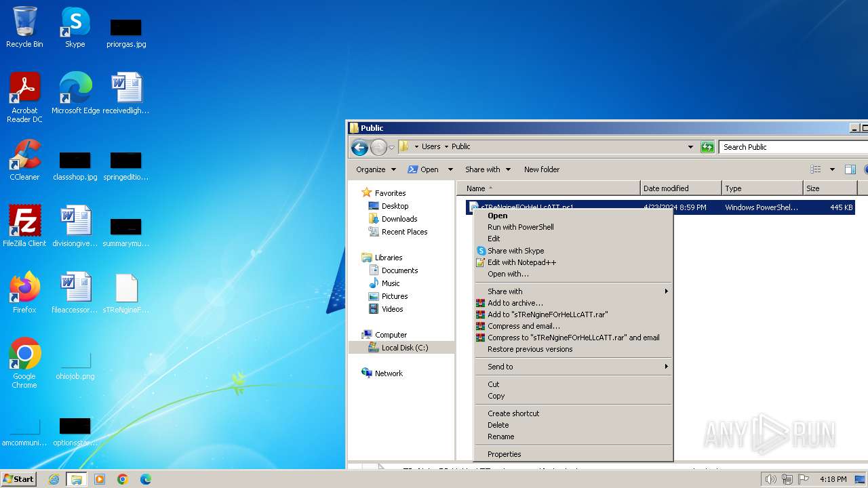Open Chrome from the taskbar

123,479
